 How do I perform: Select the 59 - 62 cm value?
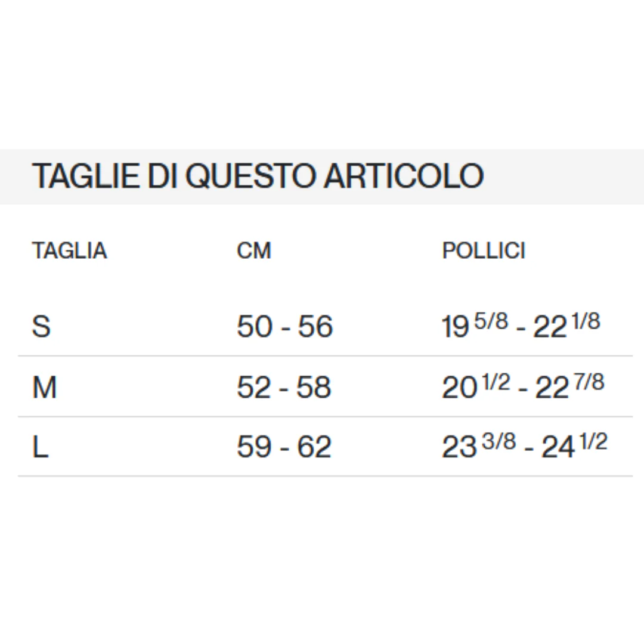click(284, 447)
